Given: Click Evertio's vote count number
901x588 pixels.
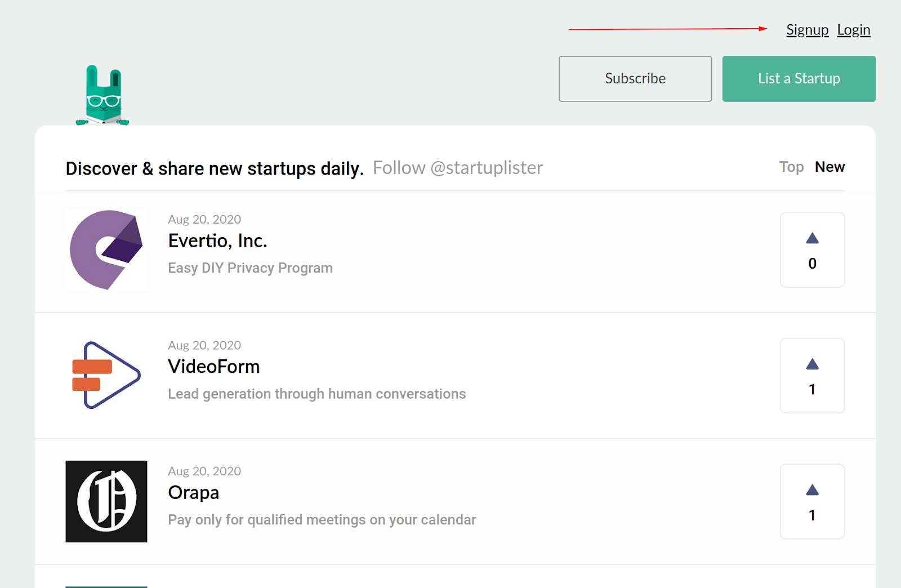Looking at the screenshot, I should (812, 264).
